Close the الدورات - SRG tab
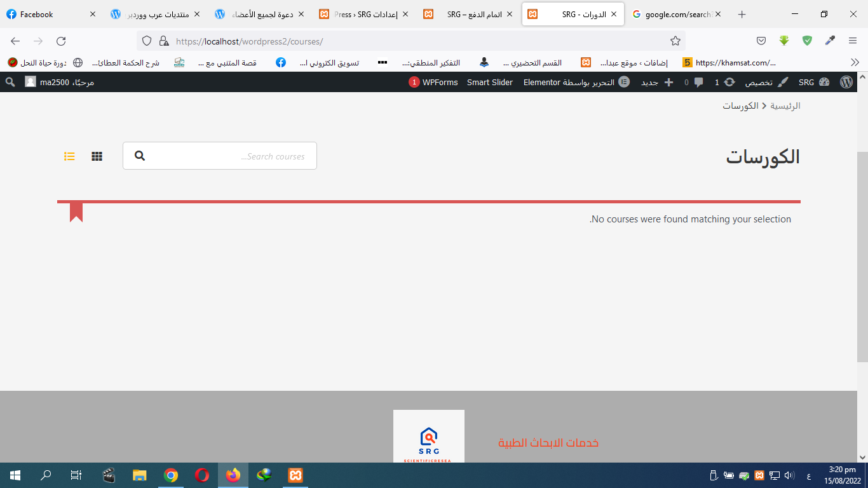The image size is (868, 488). tap(614, 14)
